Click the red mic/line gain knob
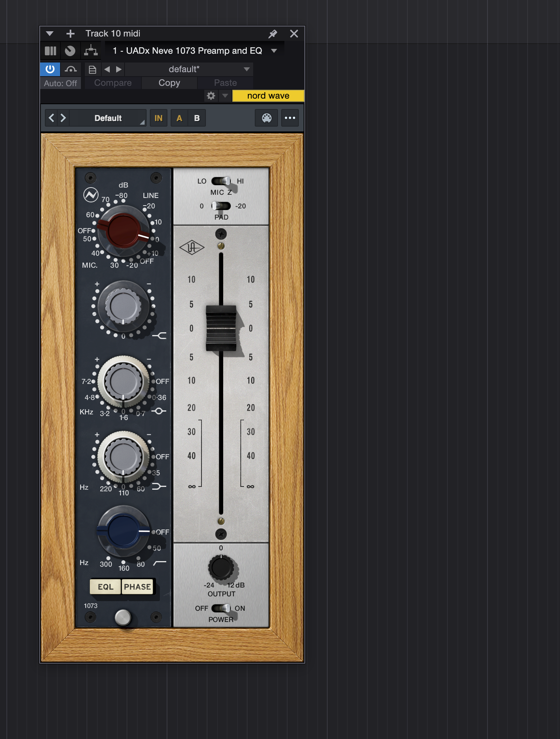560x739 pixels. tap(124, 231)
